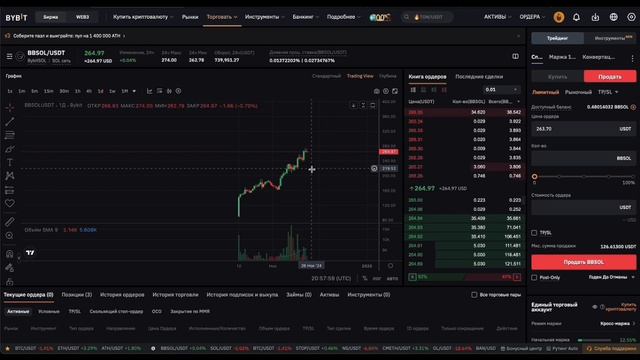Viewport: 640px width, 360px height.
Task: Click the 100% end of quantity slider
Action: tap(633, 177)
